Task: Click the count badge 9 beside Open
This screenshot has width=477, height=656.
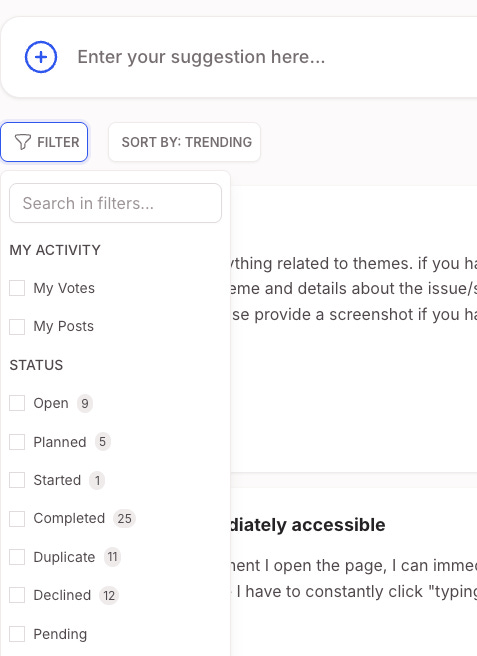Action: click(85, 403)
